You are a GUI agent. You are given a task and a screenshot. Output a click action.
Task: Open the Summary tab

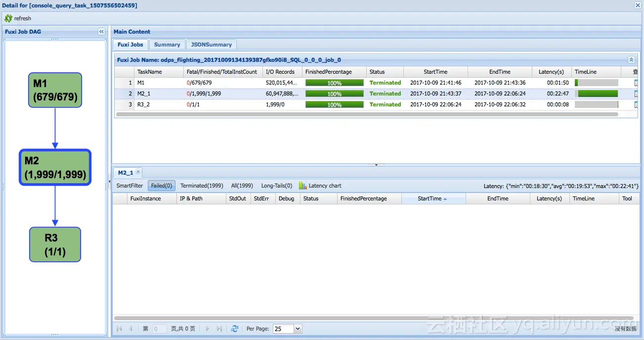point(167,45)
